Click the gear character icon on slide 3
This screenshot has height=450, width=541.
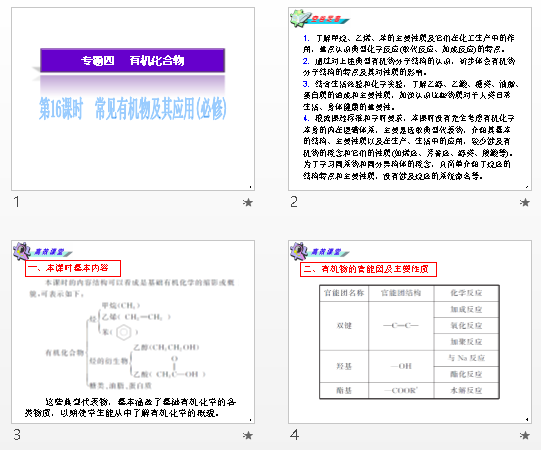click(x=21, y=251)
